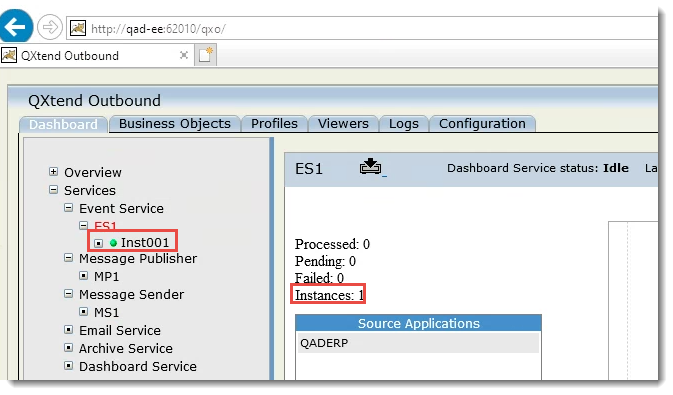
Task: Open the Configuration tab
Action: (482, 124)
